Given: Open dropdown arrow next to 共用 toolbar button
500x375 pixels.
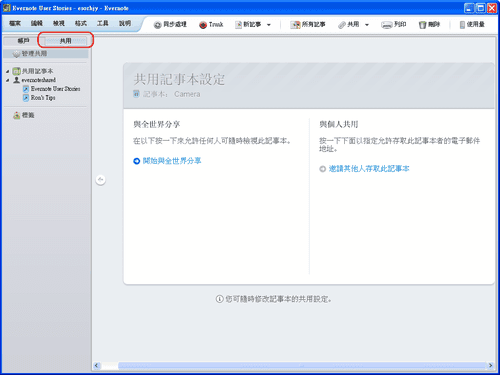Looking at the screenshot, I should coord(367,25).
